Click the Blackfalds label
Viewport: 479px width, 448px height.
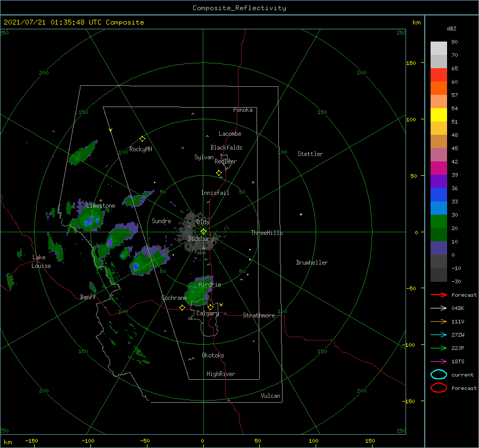(x=226, y=148)
